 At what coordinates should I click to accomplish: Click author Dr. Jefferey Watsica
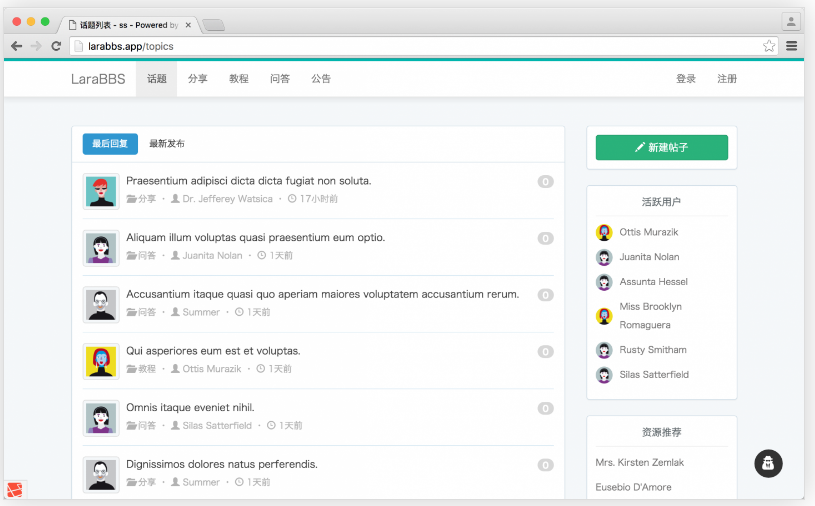pos(222,199)
